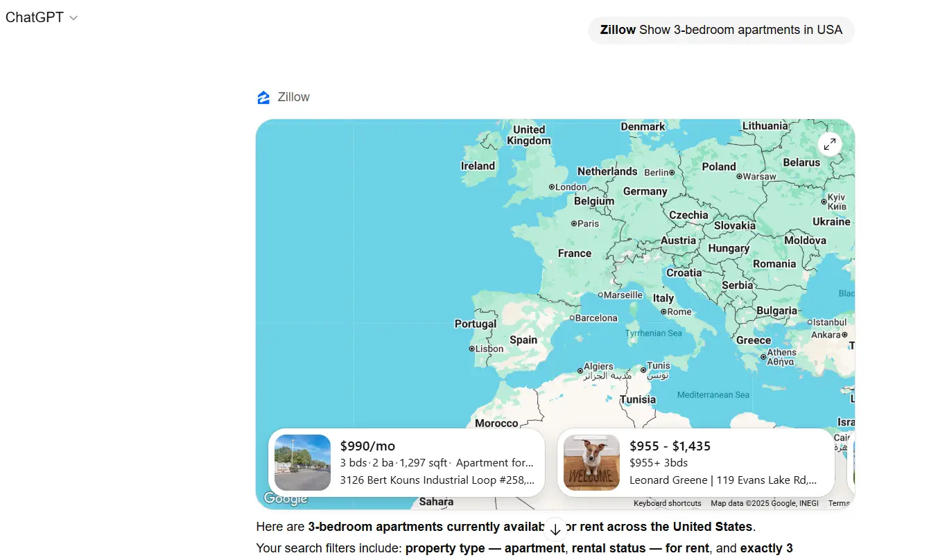This screenshot has width=947, height=560.
Task: Open the street photo thumbnail for $990/mo listing
Action: pos(302,462)
